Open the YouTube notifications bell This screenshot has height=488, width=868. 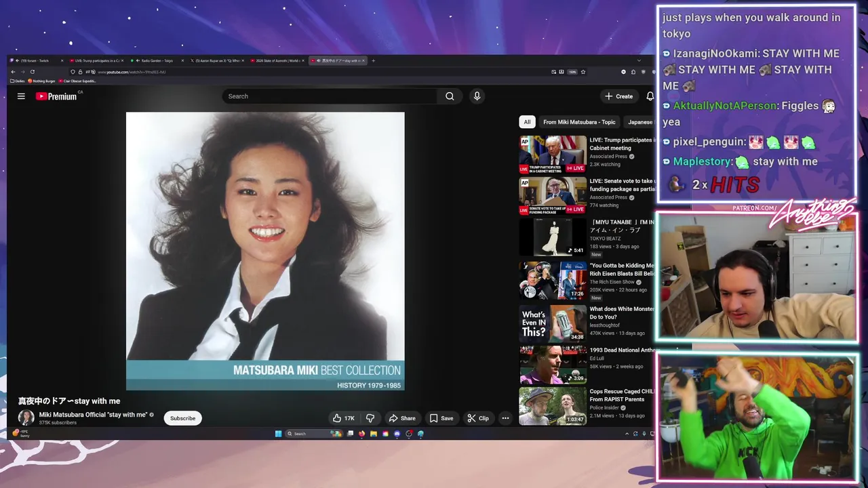tap(650, 96)
